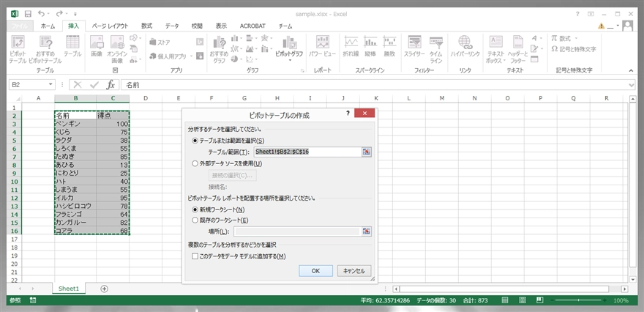Viewport: 644px width, 312px height.
Task: Click the Save icon in quick access toolbar
Action: [x=28, y=14]
